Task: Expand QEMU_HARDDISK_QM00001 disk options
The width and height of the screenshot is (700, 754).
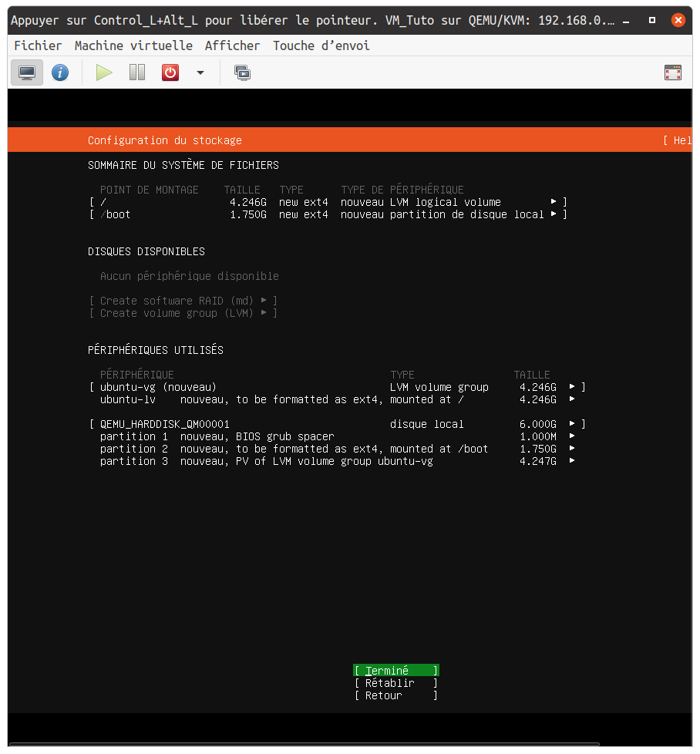Action: click(337, 424)
